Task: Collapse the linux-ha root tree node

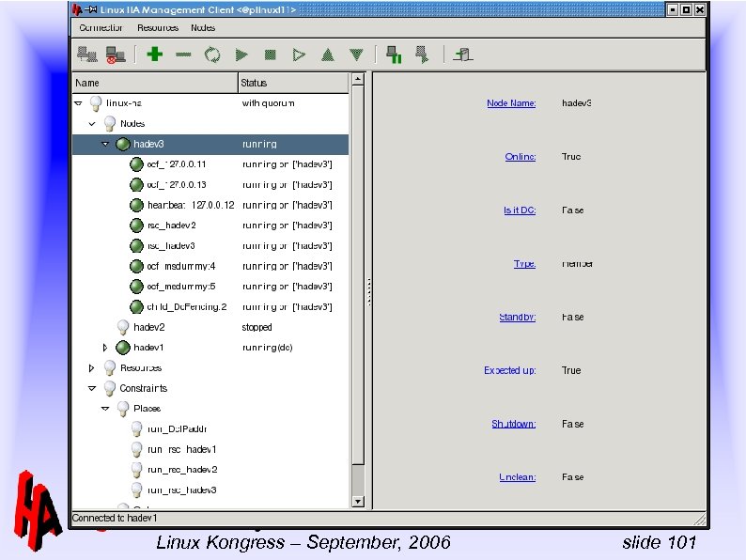Action: (79, 103)
